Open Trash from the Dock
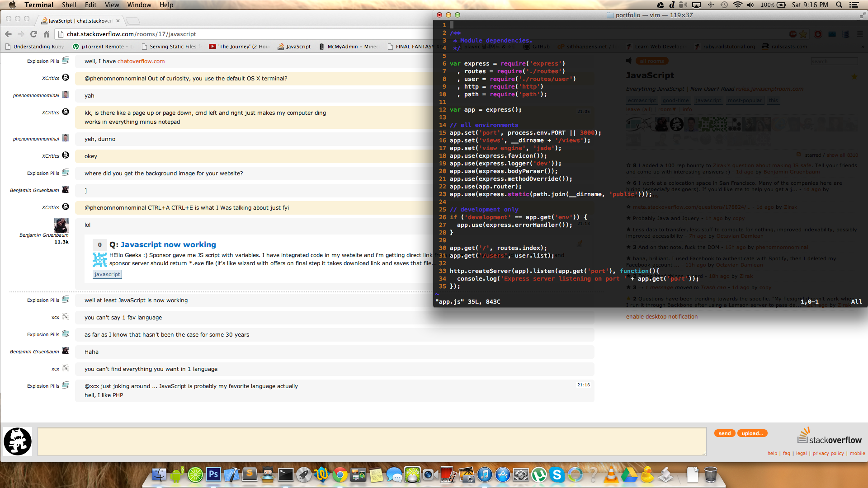 (711, 474)
